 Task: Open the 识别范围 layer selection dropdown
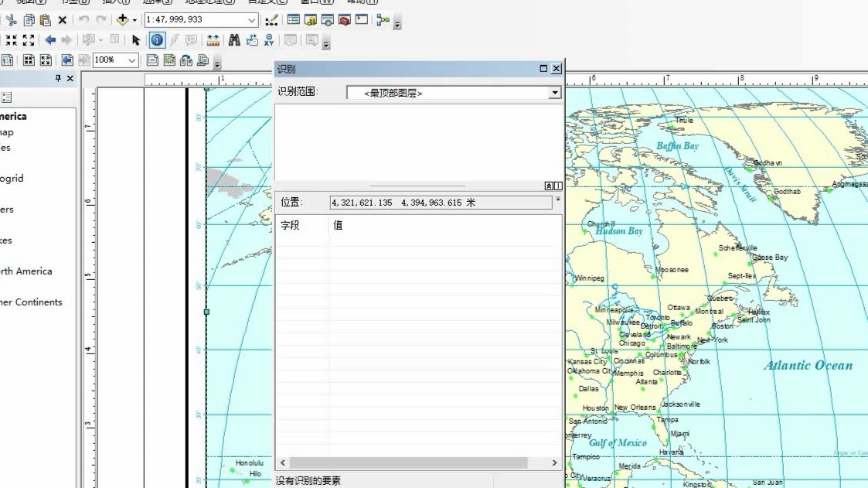(x=554, y=92)
